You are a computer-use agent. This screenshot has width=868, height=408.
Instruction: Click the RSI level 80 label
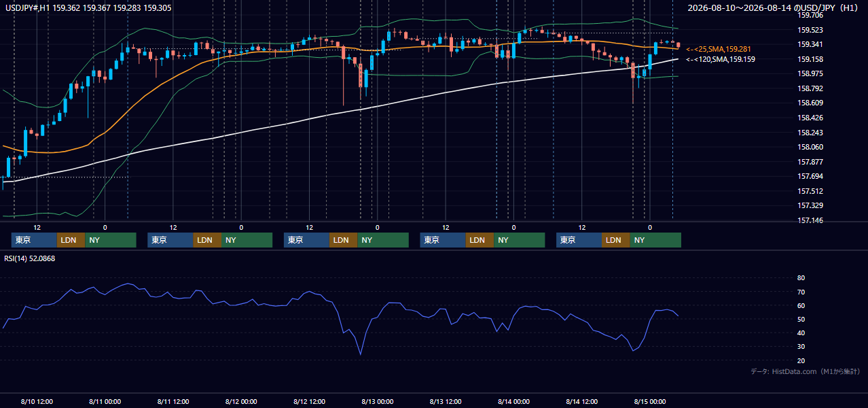[x=801, y=278]
